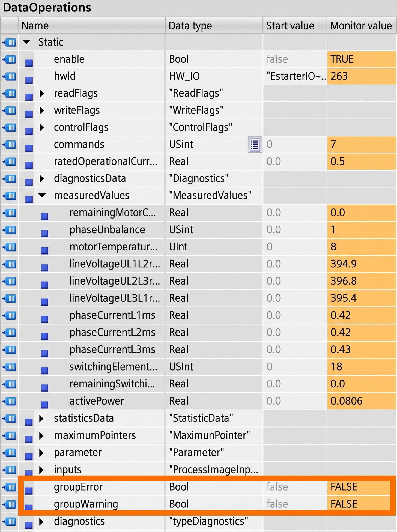Click the Name column header
Screen dimensions: 397x532
coord(92,25)
